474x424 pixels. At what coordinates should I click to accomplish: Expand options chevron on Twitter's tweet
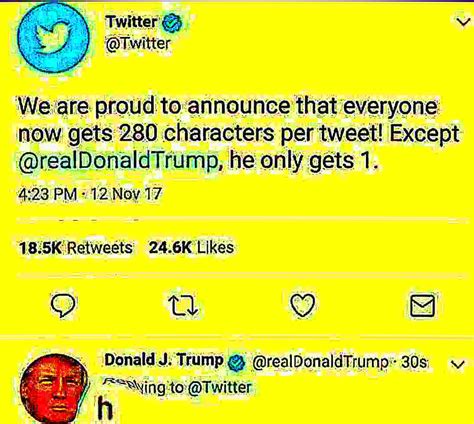point(463,22)
